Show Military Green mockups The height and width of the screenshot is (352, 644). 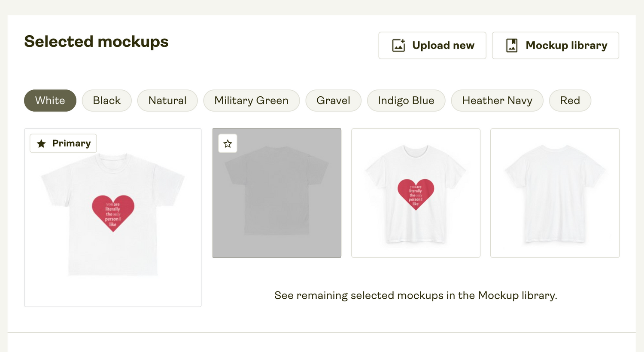coord(251,101)
